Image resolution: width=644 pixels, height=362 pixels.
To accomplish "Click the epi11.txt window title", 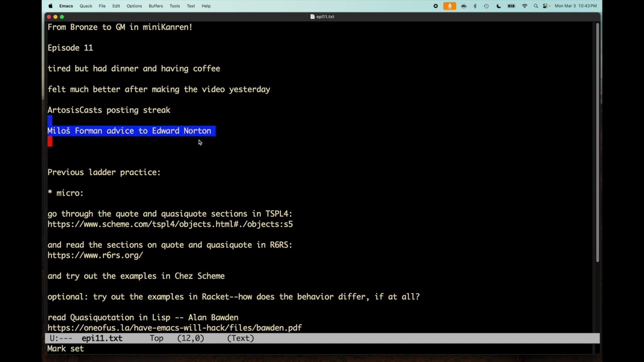I will click(325, 17).
